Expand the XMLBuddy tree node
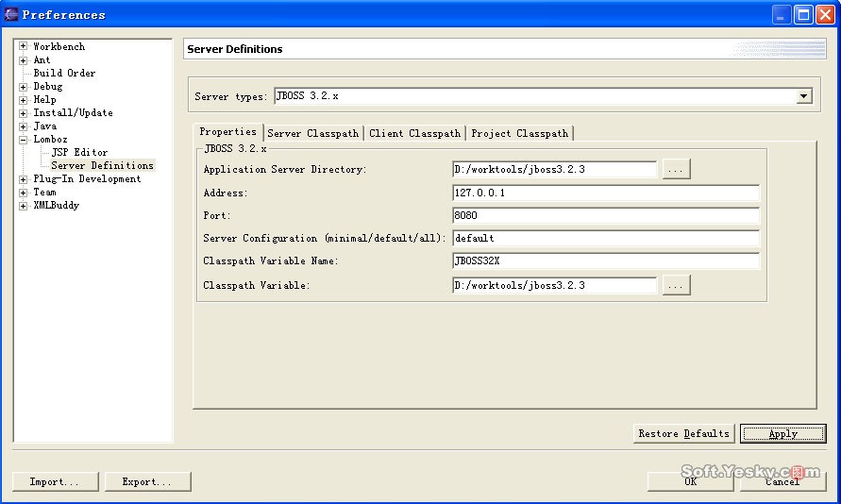Image resolution: width=841 pixels, height=504 pixels. coord(23,205)
